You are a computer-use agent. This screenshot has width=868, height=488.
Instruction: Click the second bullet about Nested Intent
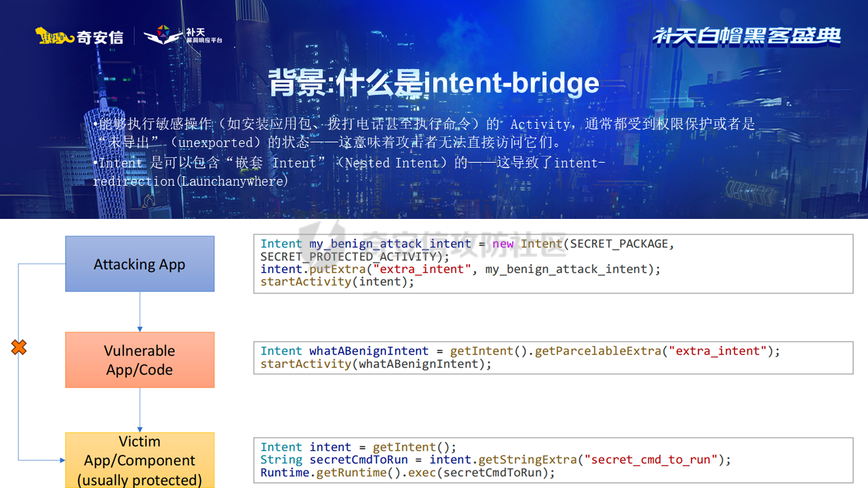pyautogui.click(x=349, y=172)
